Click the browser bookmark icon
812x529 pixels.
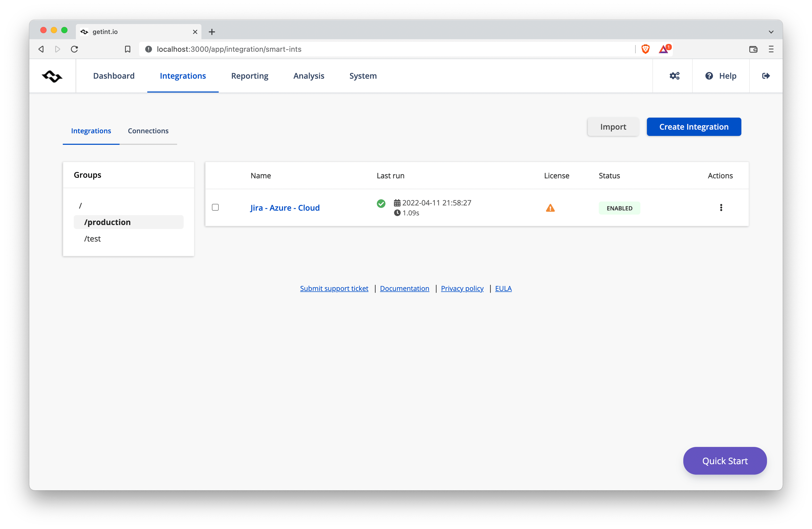[127, 49]
